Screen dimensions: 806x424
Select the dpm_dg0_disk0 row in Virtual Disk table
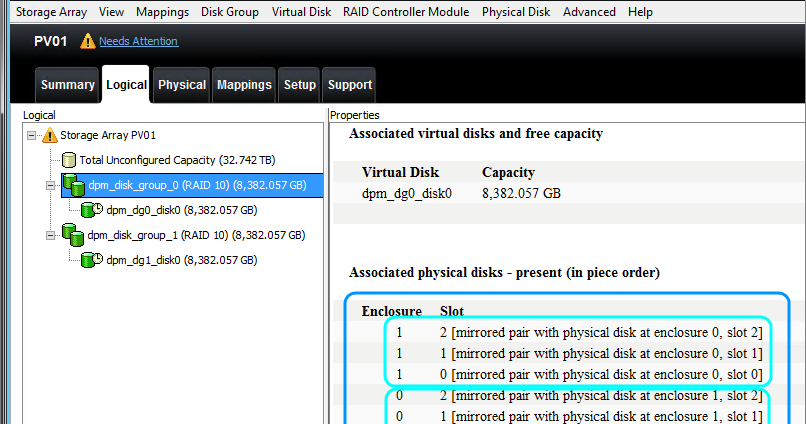click(569, 194)
